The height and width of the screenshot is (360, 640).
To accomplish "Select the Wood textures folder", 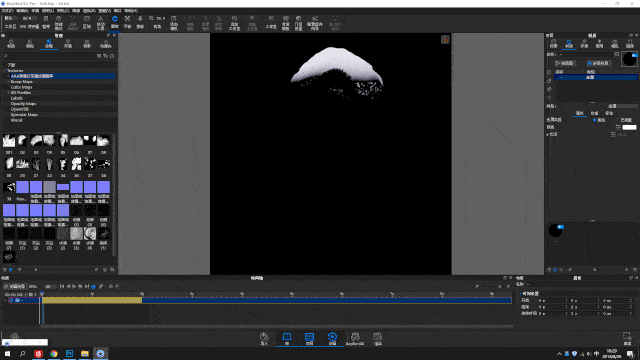I will click(x=16, y=120).
